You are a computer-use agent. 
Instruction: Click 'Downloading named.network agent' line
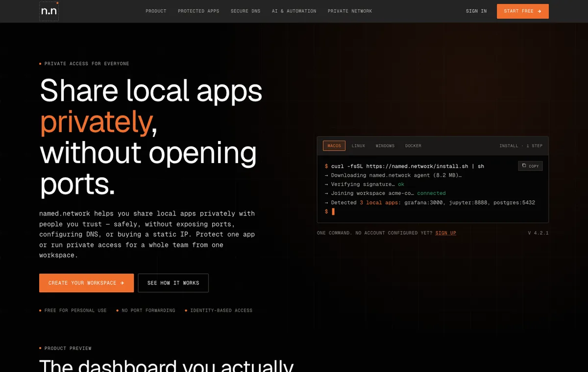(393, 175)
